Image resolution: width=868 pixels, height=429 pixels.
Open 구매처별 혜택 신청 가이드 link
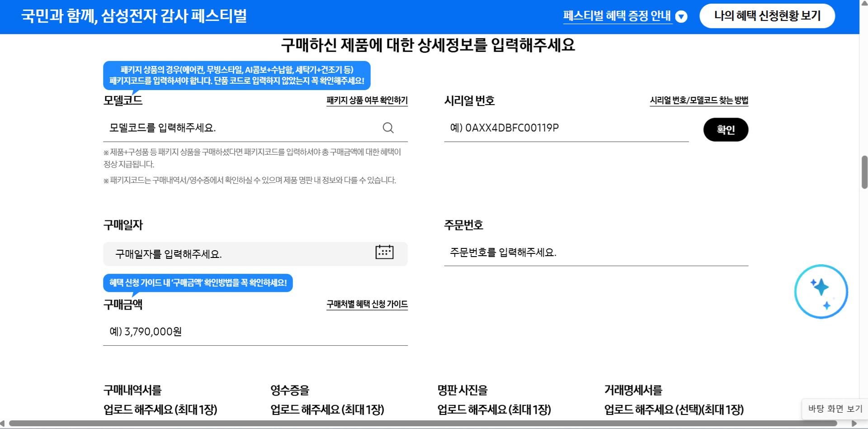pos(367,304)
